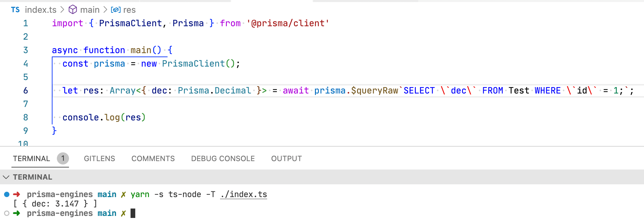Click the green arrow prompt in terminal

16,213
